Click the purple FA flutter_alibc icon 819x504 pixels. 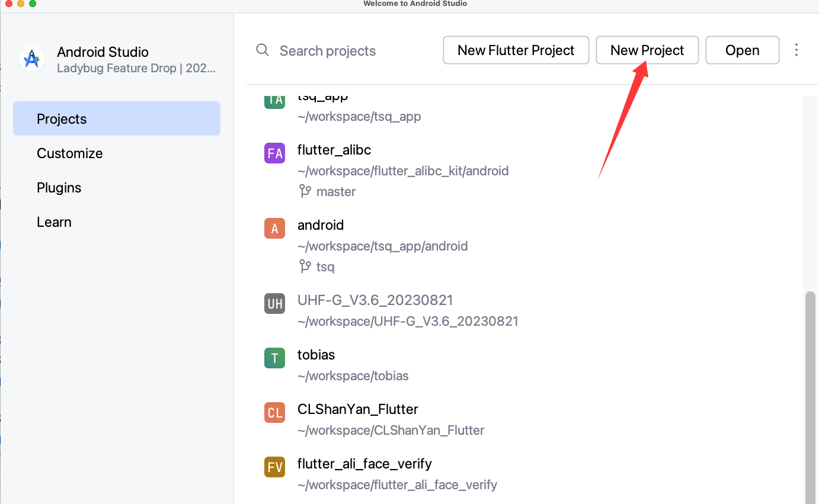coord(274,153)
